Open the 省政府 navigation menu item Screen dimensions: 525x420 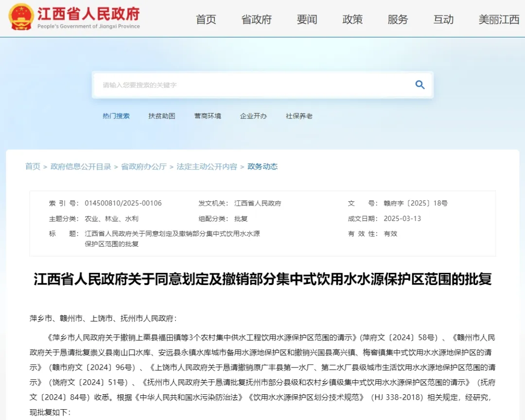(257, 19)
